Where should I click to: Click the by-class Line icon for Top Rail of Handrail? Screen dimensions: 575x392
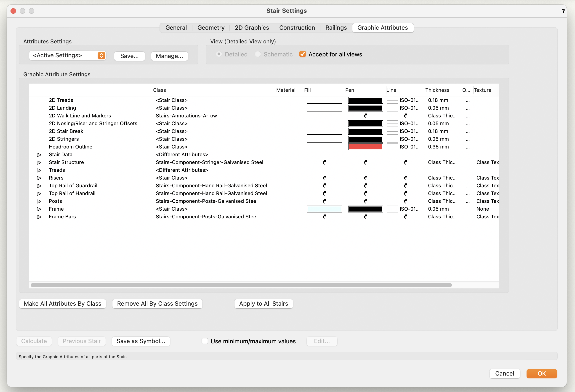[x=405, y=193]
